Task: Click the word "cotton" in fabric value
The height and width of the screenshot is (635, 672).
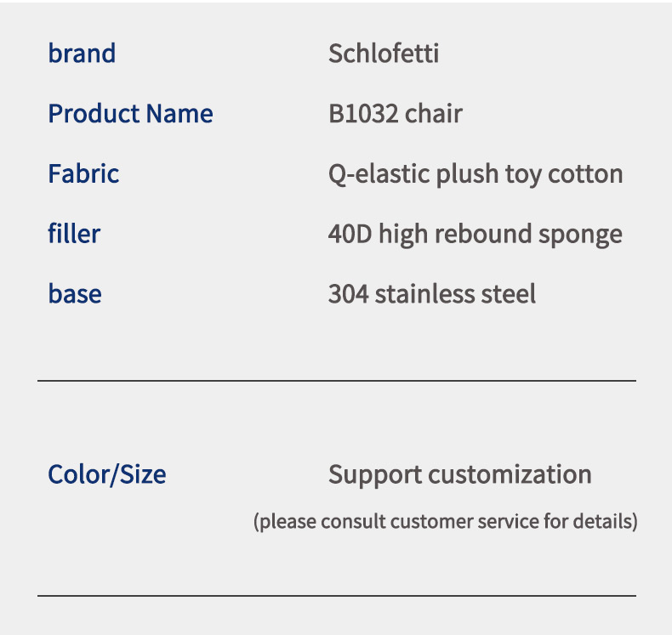Action: point(585,174)
